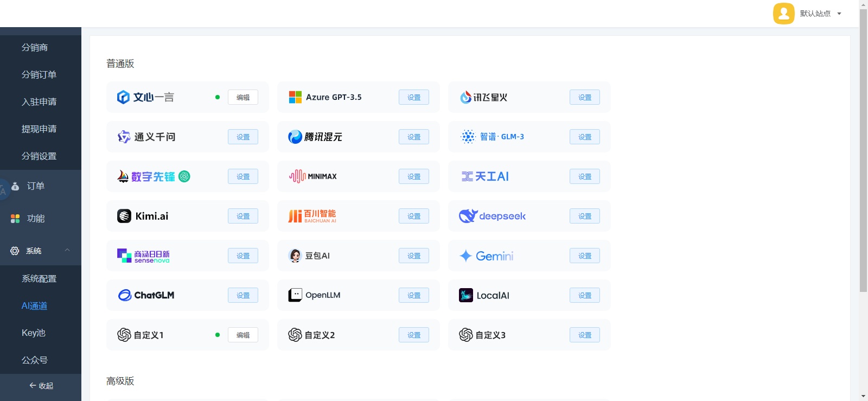Click 设置 for Gemini
Image resolution: width=868 pixels, height=401 pixels.
click(x=585, y=256)
